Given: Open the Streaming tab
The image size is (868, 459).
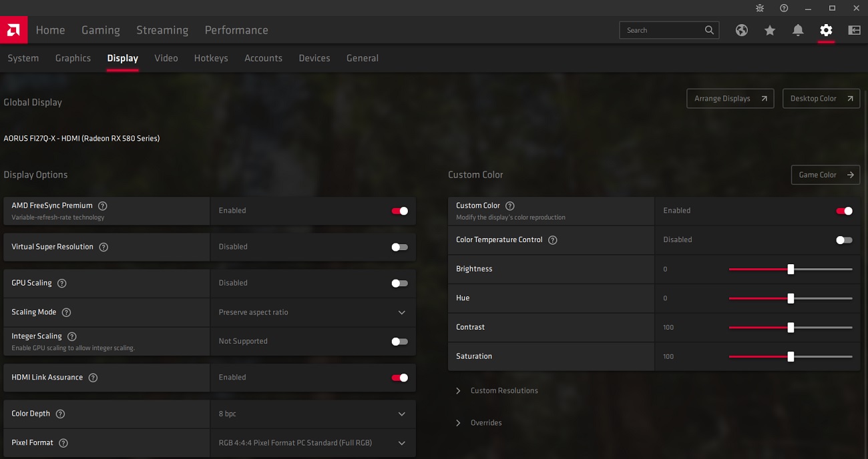Looking at the screenshot, I should tap(162, 30).
